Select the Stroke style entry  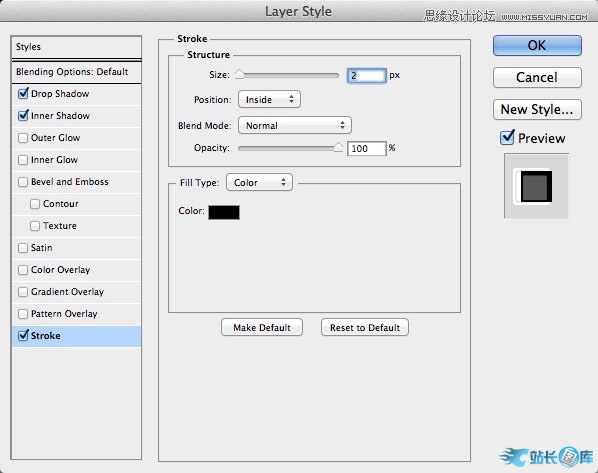76,336
